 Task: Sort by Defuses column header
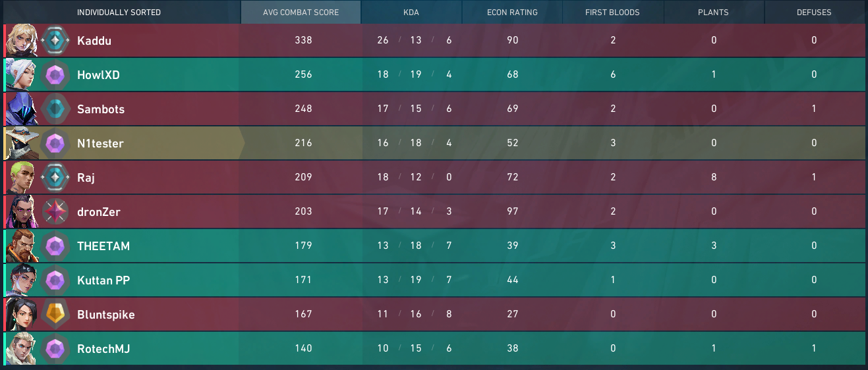tap(815, 12)
